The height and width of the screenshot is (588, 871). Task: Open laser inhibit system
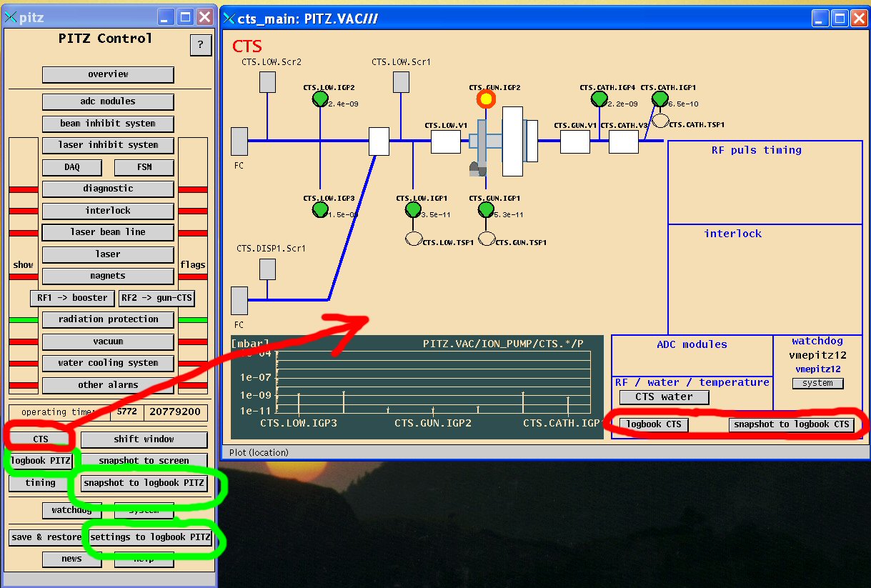tap(108, 145)
